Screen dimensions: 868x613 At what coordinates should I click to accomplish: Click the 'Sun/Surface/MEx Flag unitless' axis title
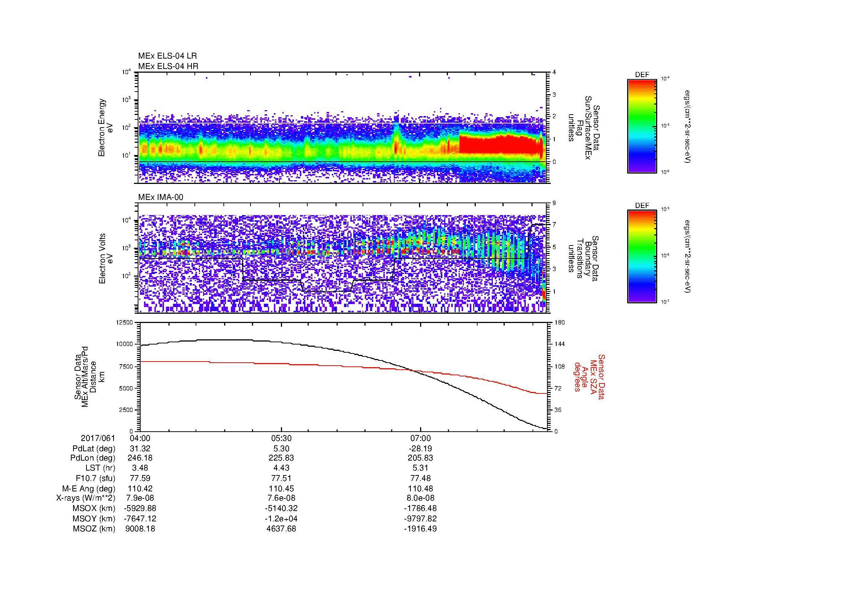(584, 128)
